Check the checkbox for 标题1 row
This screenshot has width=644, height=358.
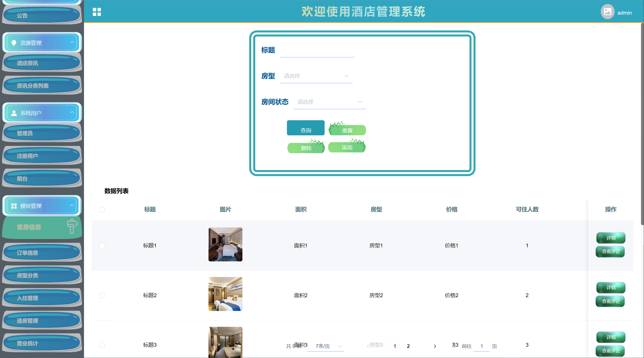(x=102, y=246)
